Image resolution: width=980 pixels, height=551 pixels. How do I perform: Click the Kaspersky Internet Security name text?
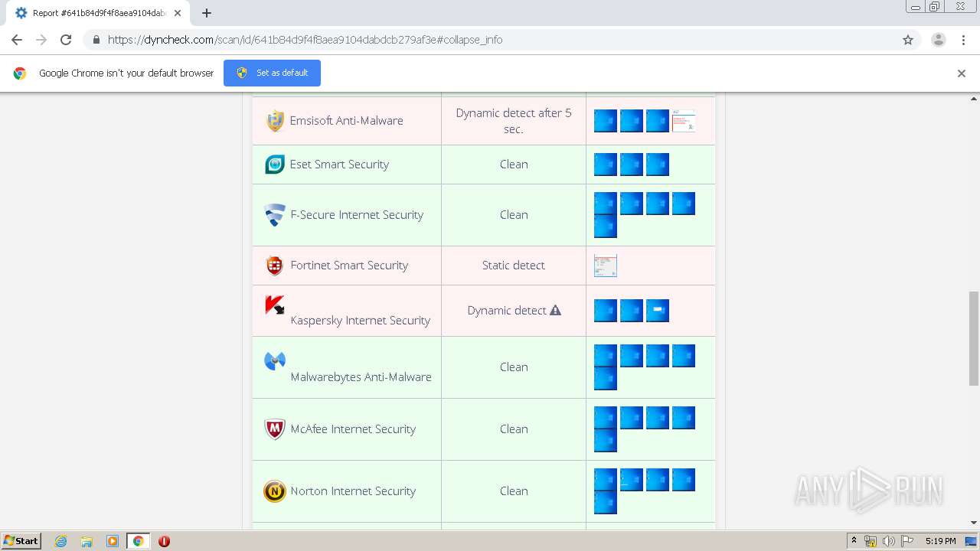click(x=360, y=321)
